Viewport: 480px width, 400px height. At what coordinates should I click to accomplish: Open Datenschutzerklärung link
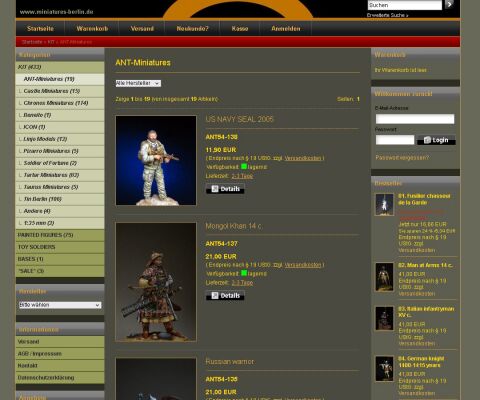tap(60, 378)
